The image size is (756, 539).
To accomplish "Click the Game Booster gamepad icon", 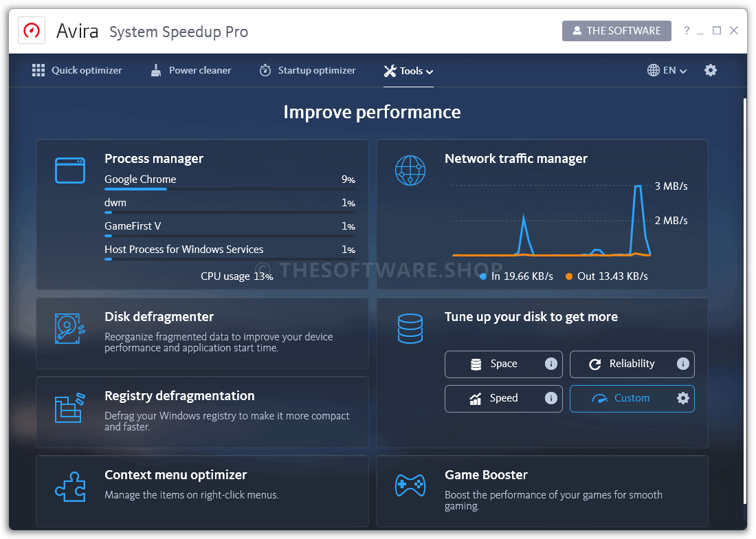I will [410, 486].
